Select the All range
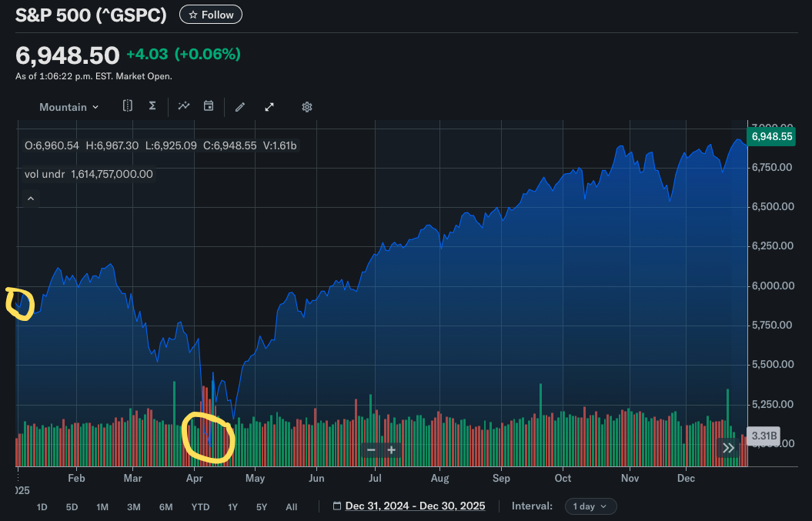This screenshot has height=521, width=812. point(292,507)
